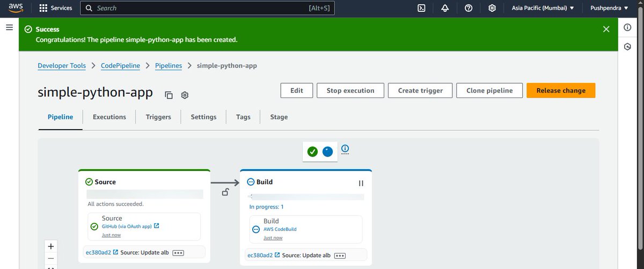Copy the simple-python-app pipeline name
Image resolution: width=644 pixels, height=269 pixels.
coord(169,95)
